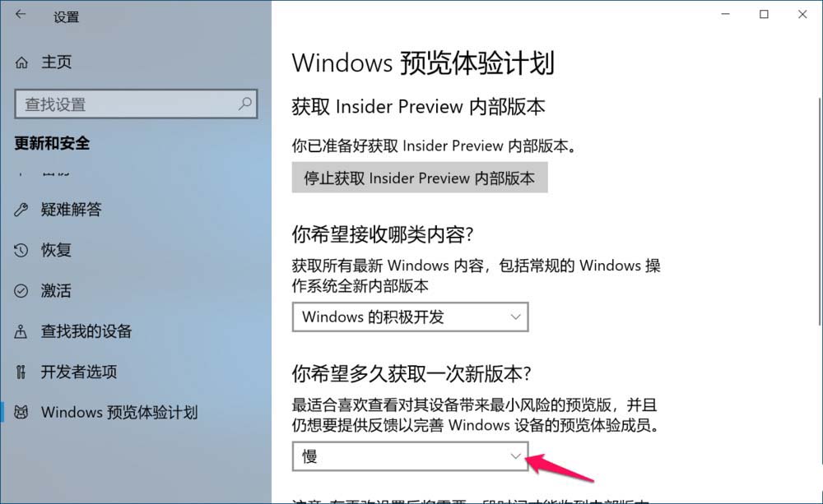Click the 查找我的设备 person icon
823x504 pixels.
tap(21, 331)
